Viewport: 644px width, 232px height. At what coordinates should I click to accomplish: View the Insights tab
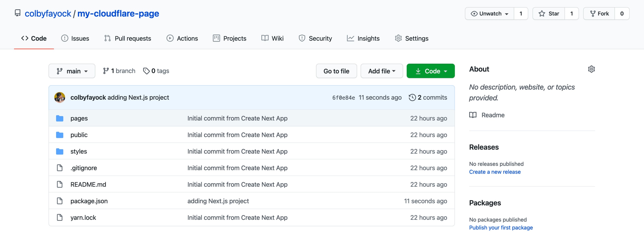pyautogui.click(x=363, y=38)
